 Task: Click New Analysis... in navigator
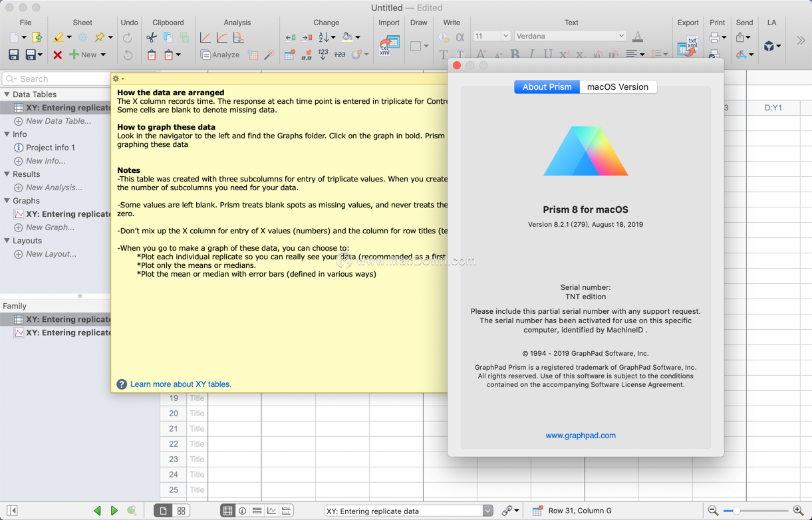tap(54, 188)
